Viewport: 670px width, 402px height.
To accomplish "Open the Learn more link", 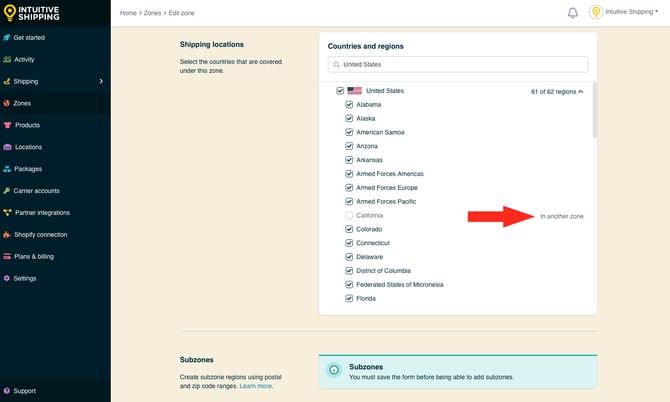I will pos(255,385).
